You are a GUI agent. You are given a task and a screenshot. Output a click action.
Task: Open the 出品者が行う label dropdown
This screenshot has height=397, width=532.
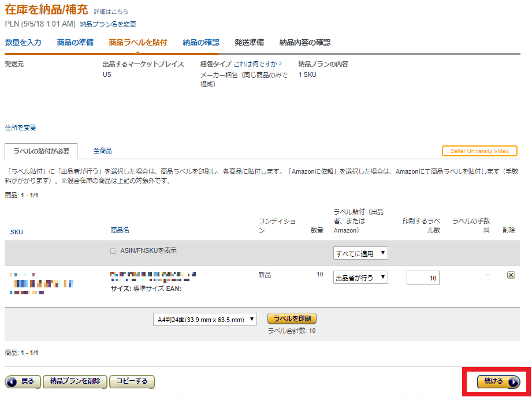click(x=360, y=278)
